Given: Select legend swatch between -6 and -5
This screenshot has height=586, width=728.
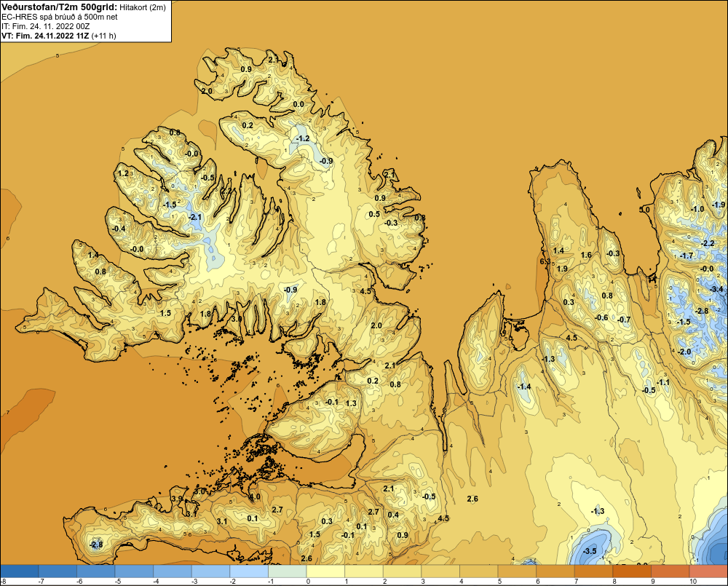Looking at the screenshot, I should [95, 571].
